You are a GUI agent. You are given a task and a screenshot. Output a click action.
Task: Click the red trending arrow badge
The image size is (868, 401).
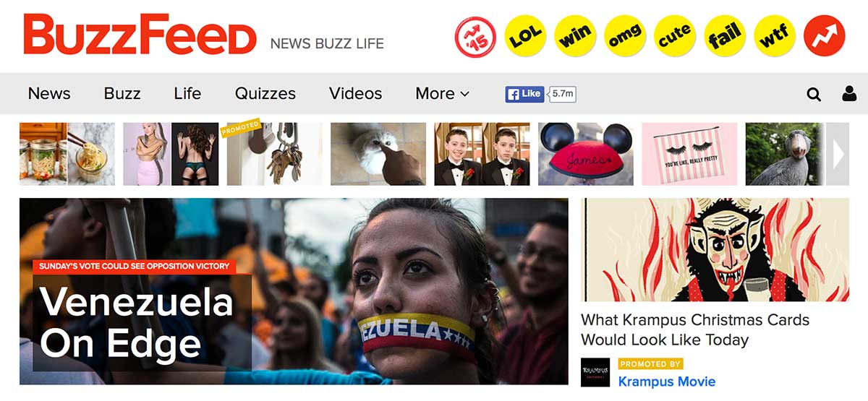tap(824, 35)
